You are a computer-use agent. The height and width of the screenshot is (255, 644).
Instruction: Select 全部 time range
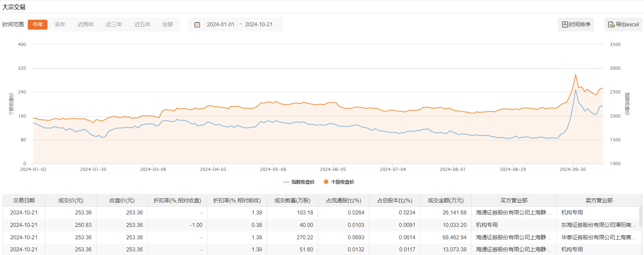point(167,24)
